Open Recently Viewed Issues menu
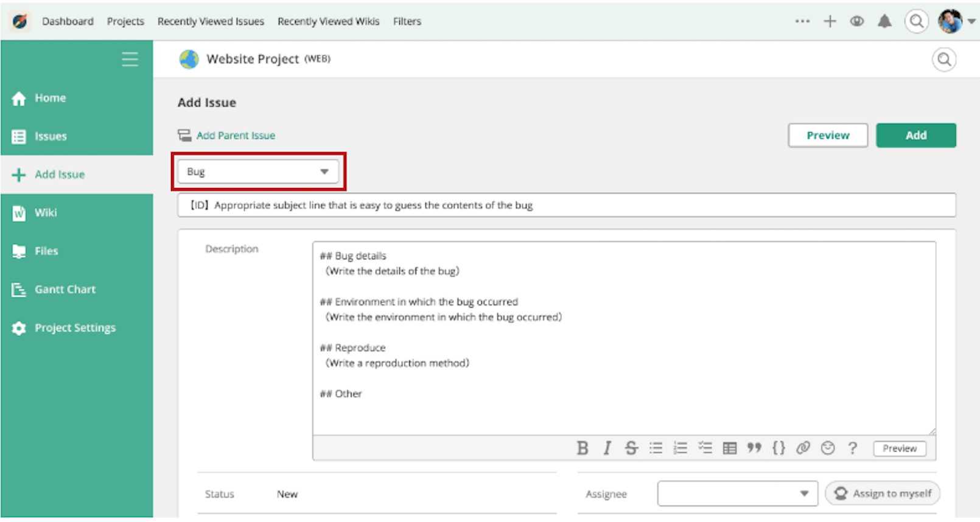This screenshot has height=522, width=980. pos(211,21)
